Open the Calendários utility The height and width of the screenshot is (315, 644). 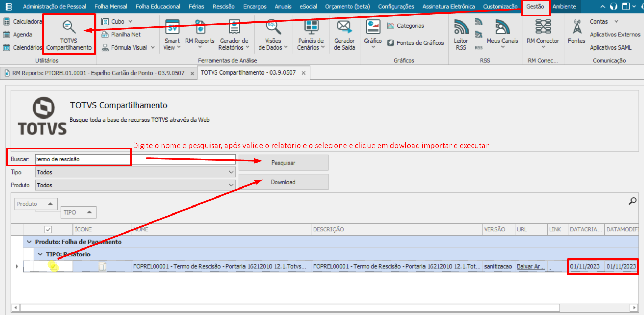[23, 47]
